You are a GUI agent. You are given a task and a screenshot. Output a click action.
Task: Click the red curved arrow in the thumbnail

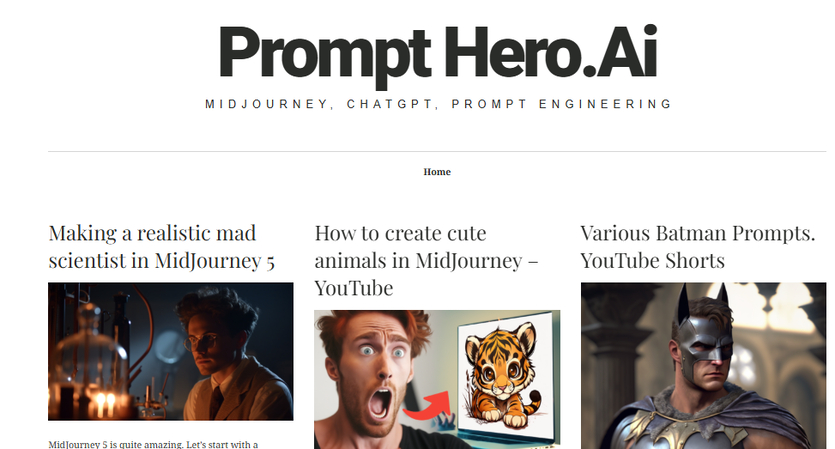(429, 407)
